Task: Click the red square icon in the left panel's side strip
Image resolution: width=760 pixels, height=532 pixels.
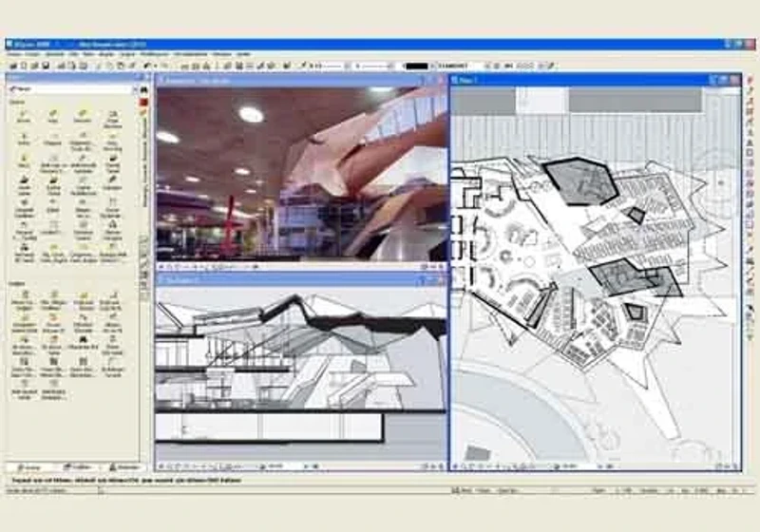Action: point(143,103)
